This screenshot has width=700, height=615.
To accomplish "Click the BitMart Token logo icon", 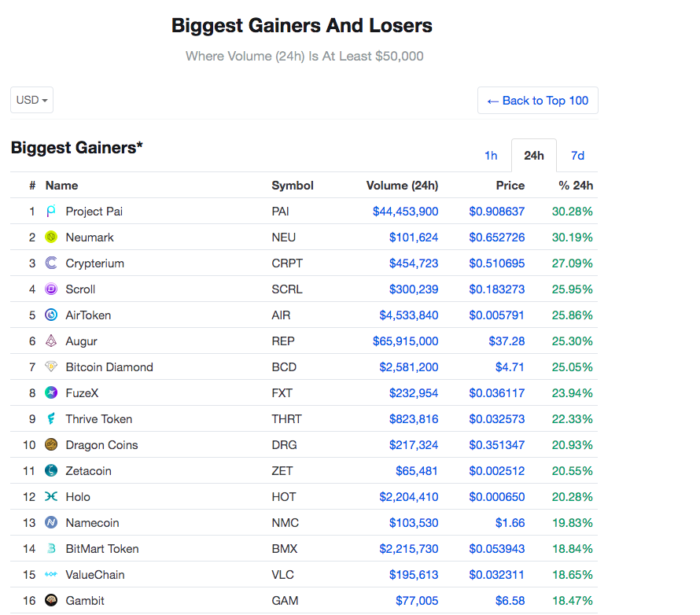I will [x=51, y=548].
